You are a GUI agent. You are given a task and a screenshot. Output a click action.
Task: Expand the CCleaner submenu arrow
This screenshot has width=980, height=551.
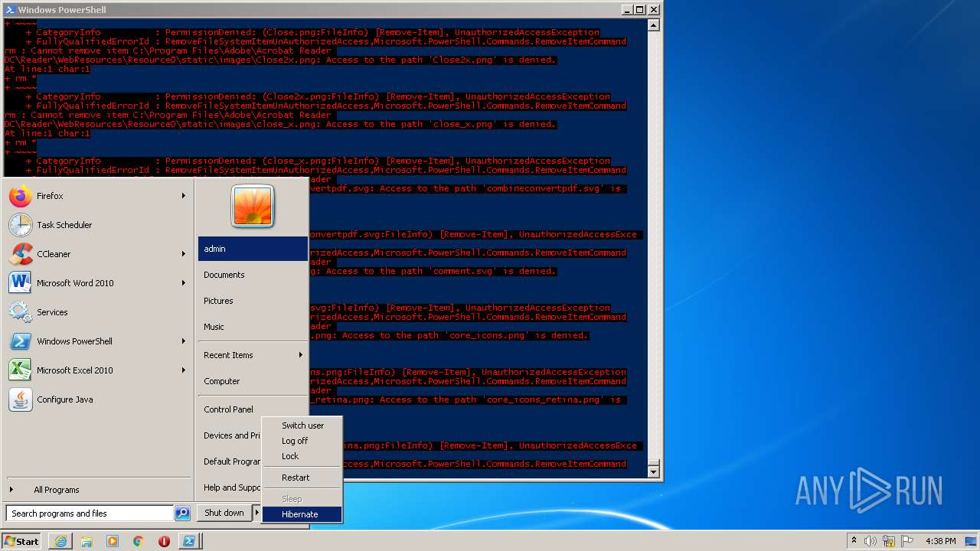[x=184, y=254]
